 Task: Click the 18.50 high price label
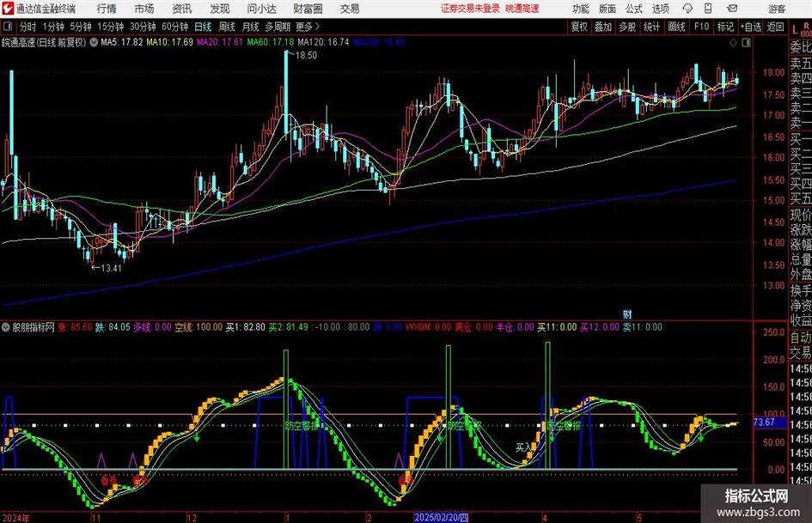click(306, 56)
